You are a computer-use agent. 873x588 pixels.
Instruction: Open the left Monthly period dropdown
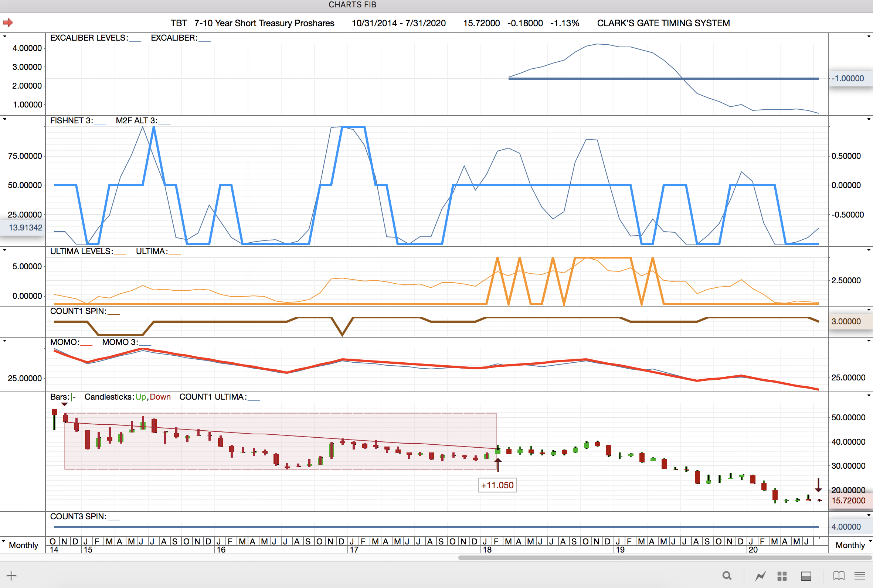23,545
